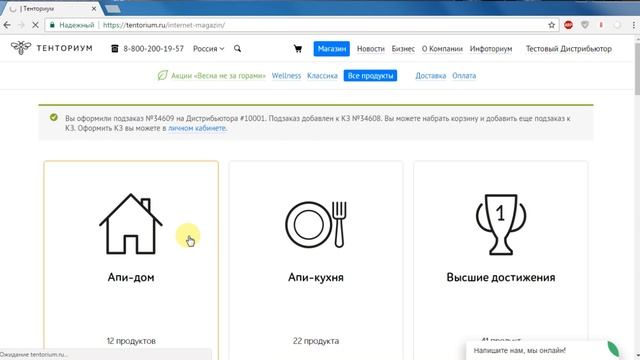Open the shopping cart icon
This screenshot has width=640, height=360.
[x=298, y=49]
